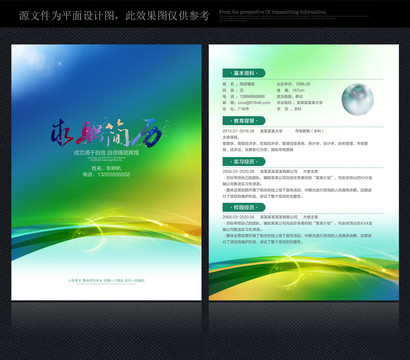Click the glowing swirl on resume page wave
Image resolution: width=410 pixels, height=360 pixels.
tap(287, 267)
